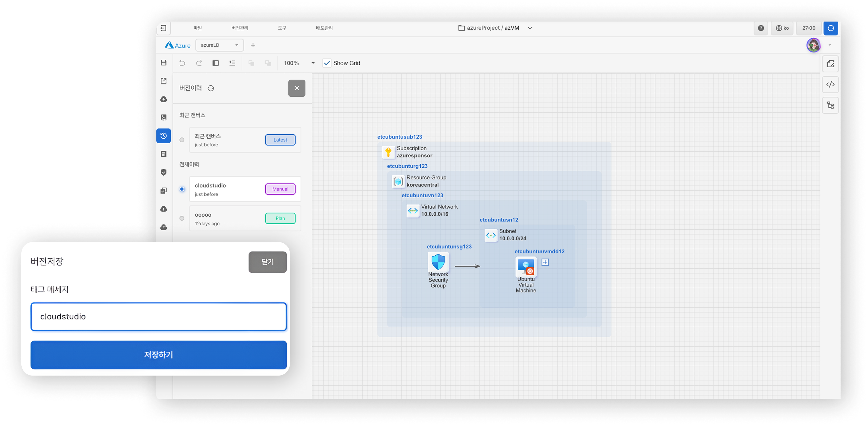
Task: Click the redo arrow in toolbar
Action: coord(199,63)
